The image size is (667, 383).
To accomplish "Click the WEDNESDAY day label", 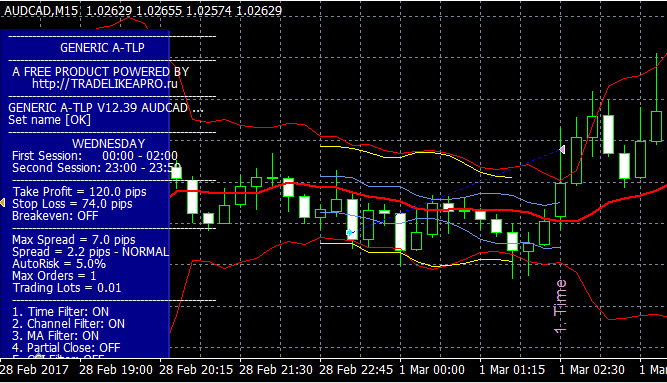I will (108, 143).
